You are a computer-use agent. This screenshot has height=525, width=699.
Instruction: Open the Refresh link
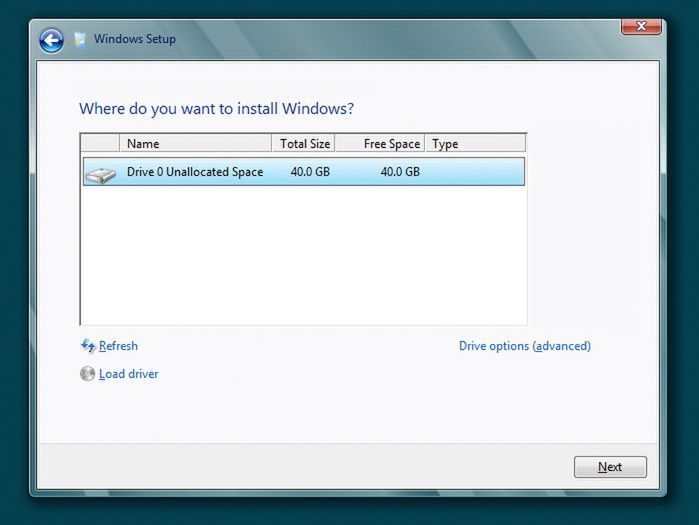pos(118,346)
